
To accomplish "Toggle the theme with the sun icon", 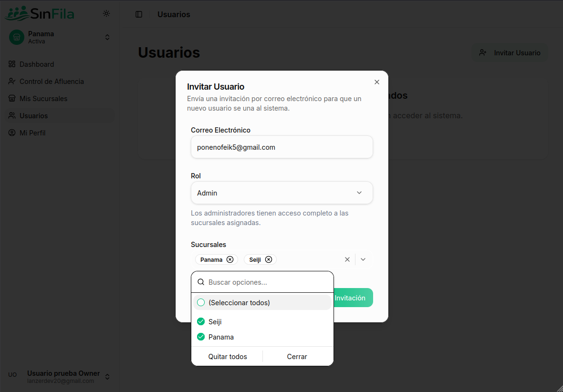I will (x=106, y=14).
